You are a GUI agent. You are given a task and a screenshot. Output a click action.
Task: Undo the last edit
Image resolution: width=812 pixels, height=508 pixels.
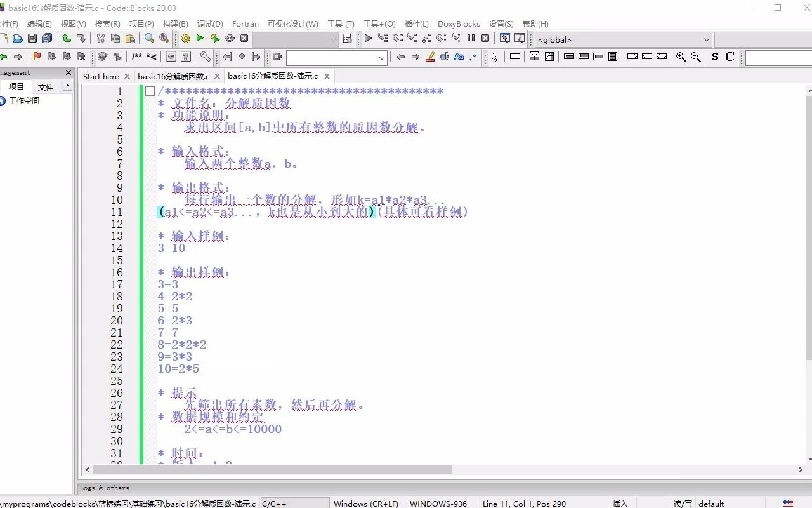66,38
